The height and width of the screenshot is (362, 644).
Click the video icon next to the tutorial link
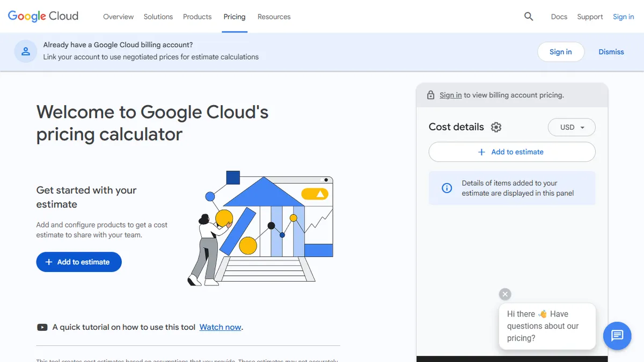click(42, 327)
